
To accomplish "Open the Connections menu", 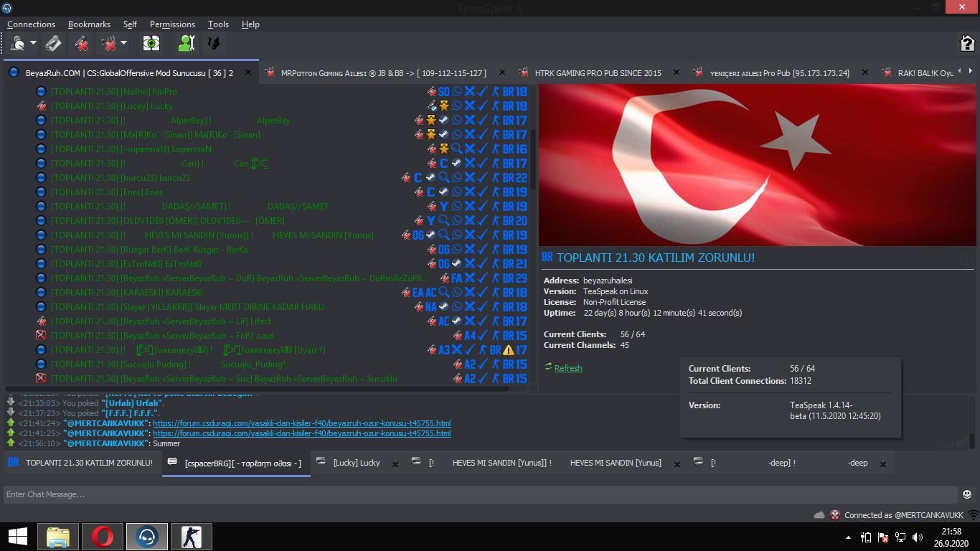I will pos(31,24).
